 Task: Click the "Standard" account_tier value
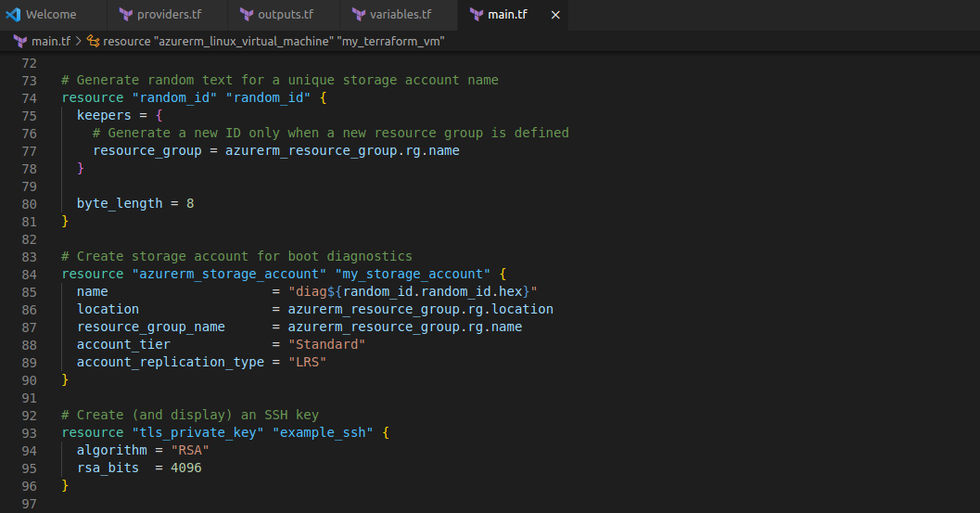(326, 344)
